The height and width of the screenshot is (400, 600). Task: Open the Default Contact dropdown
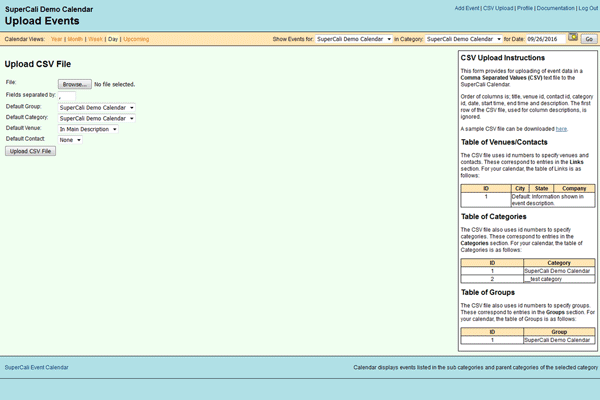point(70,140)
